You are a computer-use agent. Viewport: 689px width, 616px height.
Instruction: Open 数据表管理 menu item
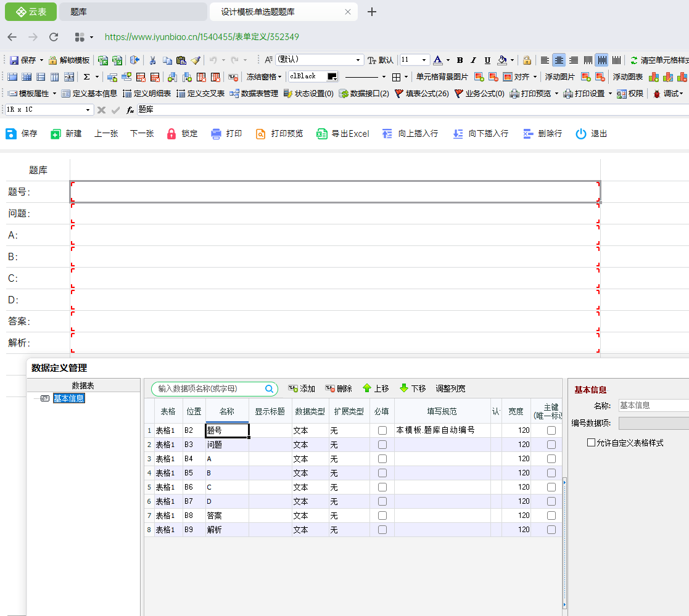click(x=254, y=94)
